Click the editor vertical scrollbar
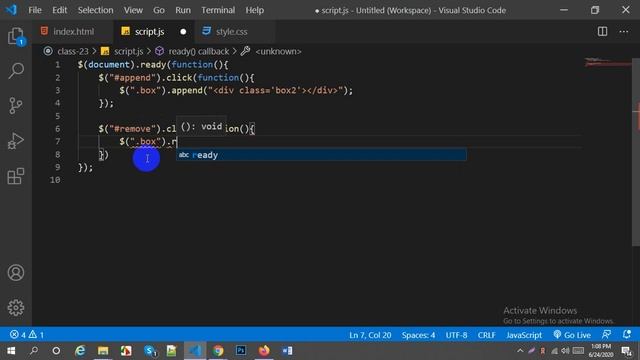Viewport: 640px width, 360px height. [636, 152]
